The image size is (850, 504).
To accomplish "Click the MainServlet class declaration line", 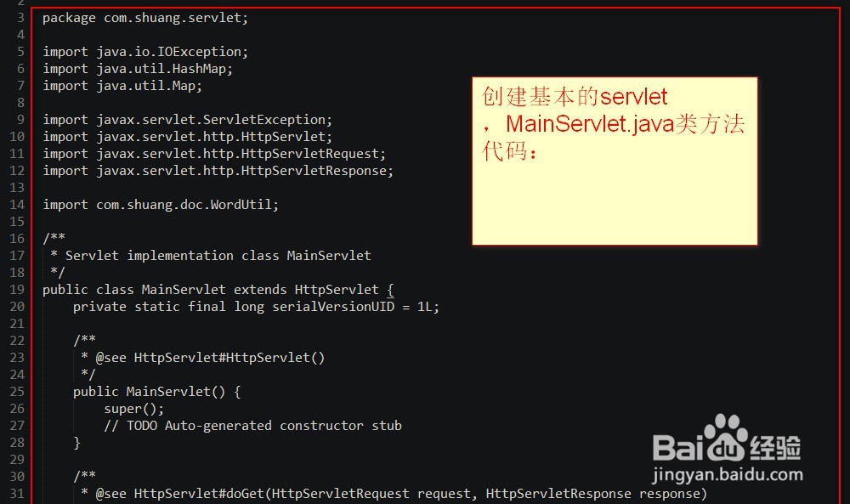I will tap(218, 290).
